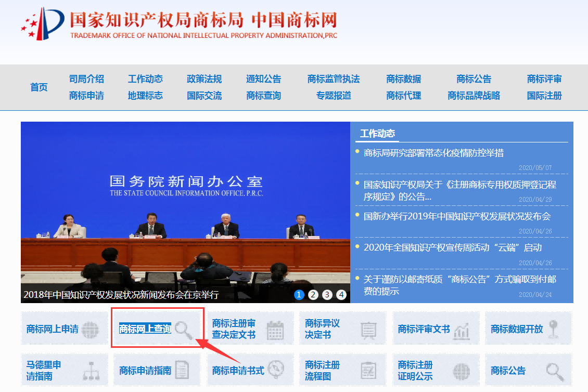588x392 pixels.
Task: Click the clipboard icon beside 商标注册流程图
Action: pyautogui.click(x=368, y=371)
